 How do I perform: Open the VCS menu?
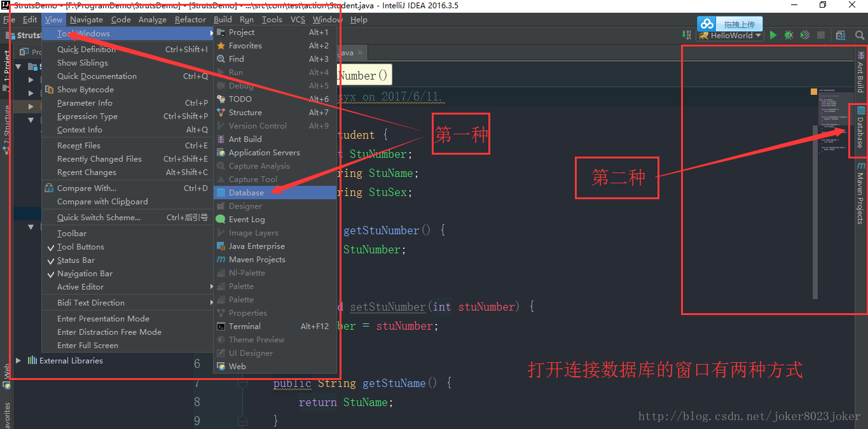(x=298, y=20)
